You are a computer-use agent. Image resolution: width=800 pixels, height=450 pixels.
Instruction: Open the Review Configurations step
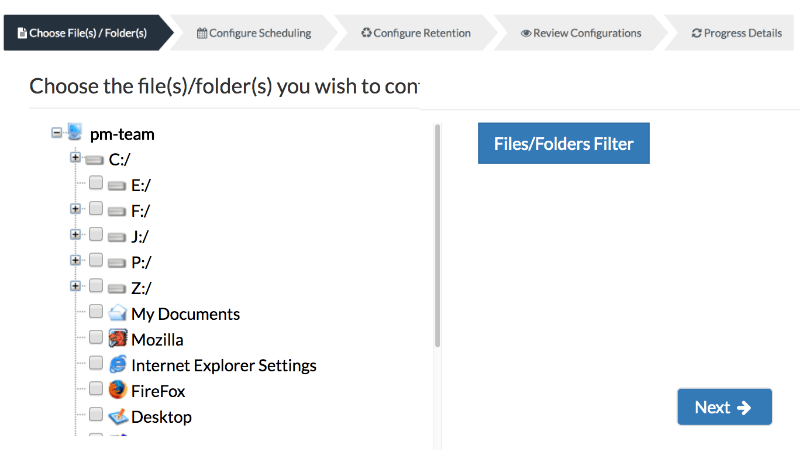pyautogui.click(x=581, y=33)
